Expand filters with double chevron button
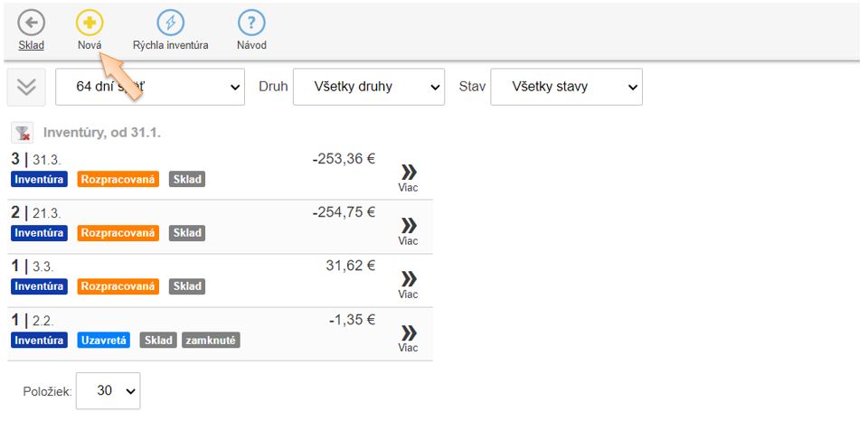This screenshot has height=421, width=868. pyautogui.click(x=26, y=87)
